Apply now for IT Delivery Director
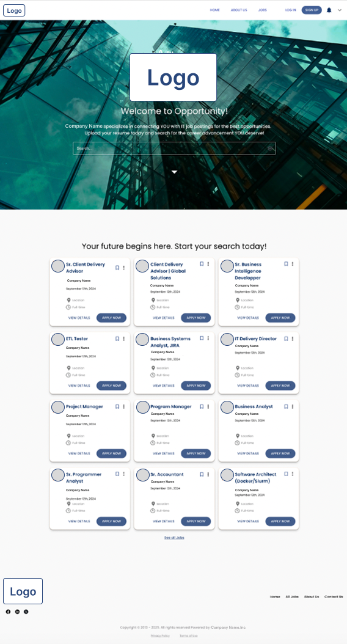347x644 pixels. [280, 386]
